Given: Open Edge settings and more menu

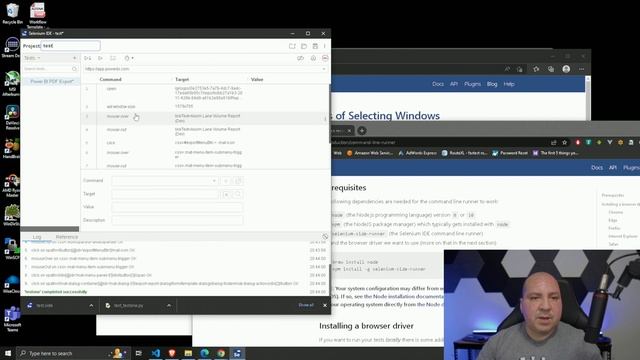Looking at the screenshot, I should click(582, 69).
